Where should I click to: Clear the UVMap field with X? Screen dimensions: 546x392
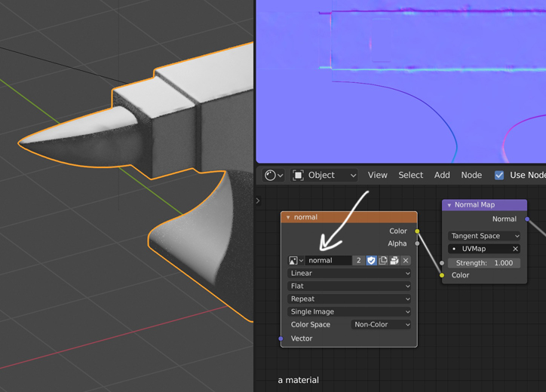click(x=515, y=249)
